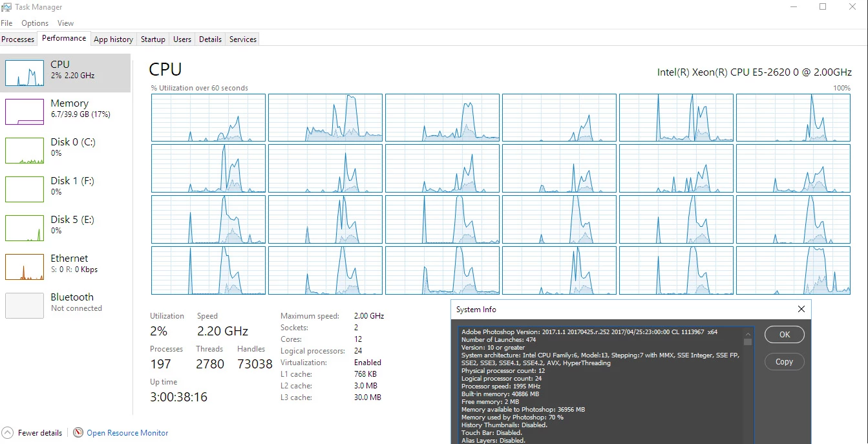Click the Utilization value 2%
The width and height of the screenshot is (868, 444).
(x=158, y=332)
